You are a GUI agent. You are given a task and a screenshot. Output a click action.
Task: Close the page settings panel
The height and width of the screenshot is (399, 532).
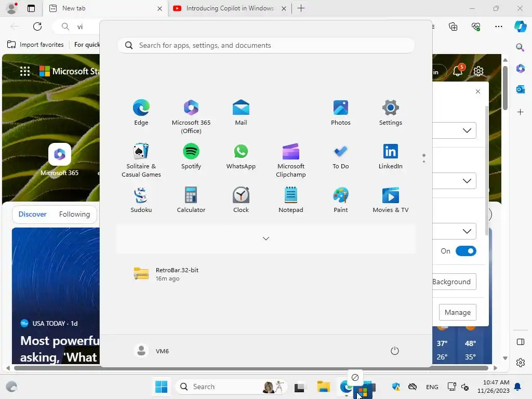coord(478,91)
